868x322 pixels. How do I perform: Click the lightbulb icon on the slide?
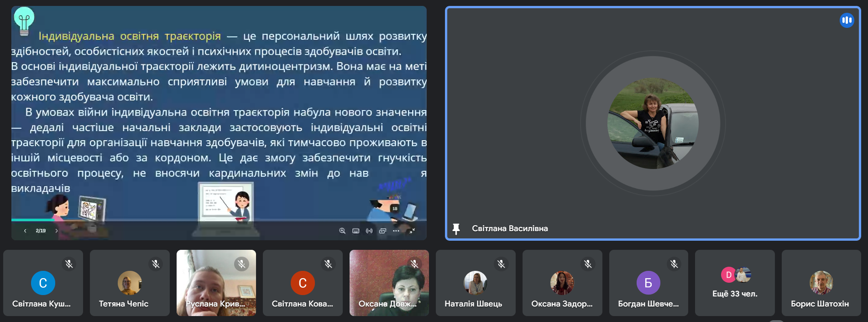click(24, 21)
